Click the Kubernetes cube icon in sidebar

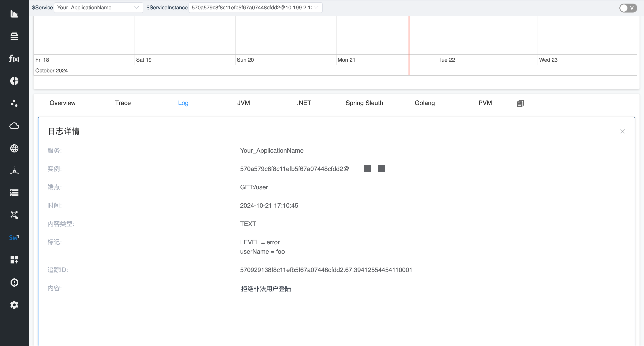[14, 171]
